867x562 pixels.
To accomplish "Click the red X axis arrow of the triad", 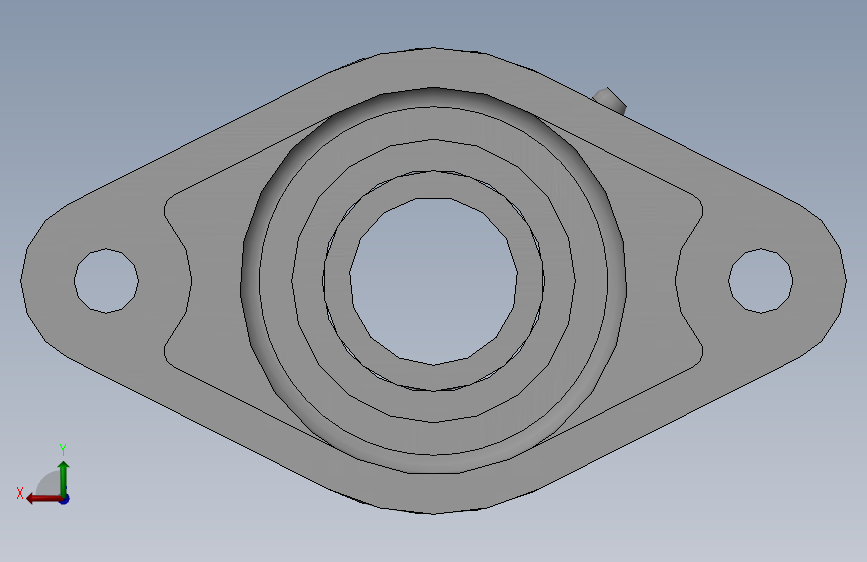I will (44, 498).
